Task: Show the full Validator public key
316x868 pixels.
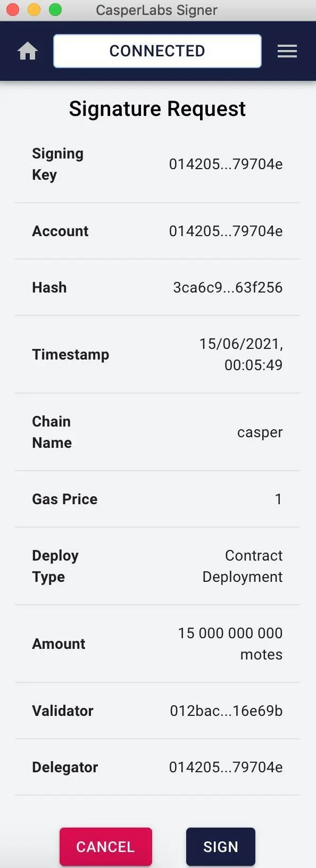Action: [226, 711]
